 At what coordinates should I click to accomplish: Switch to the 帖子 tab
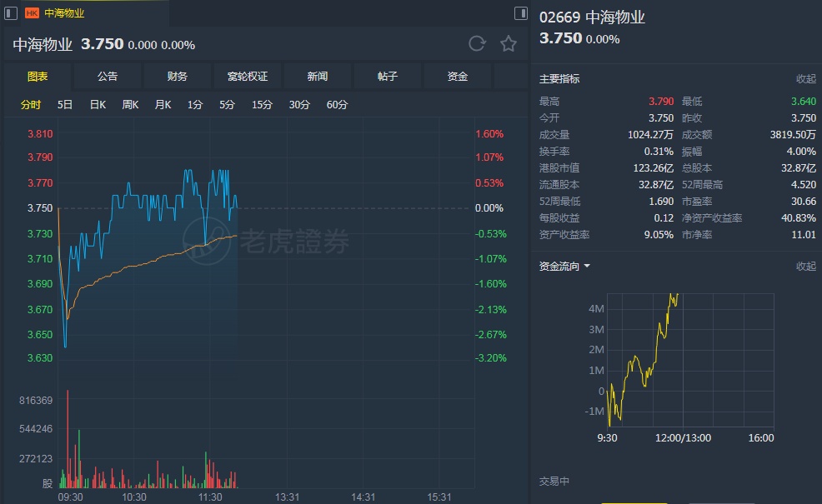click(x=388, y=77)
